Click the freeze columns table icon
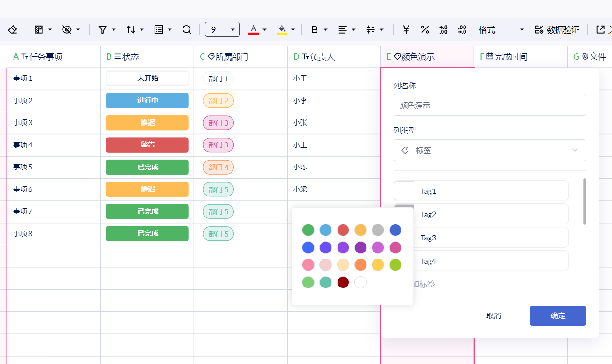 39,29
